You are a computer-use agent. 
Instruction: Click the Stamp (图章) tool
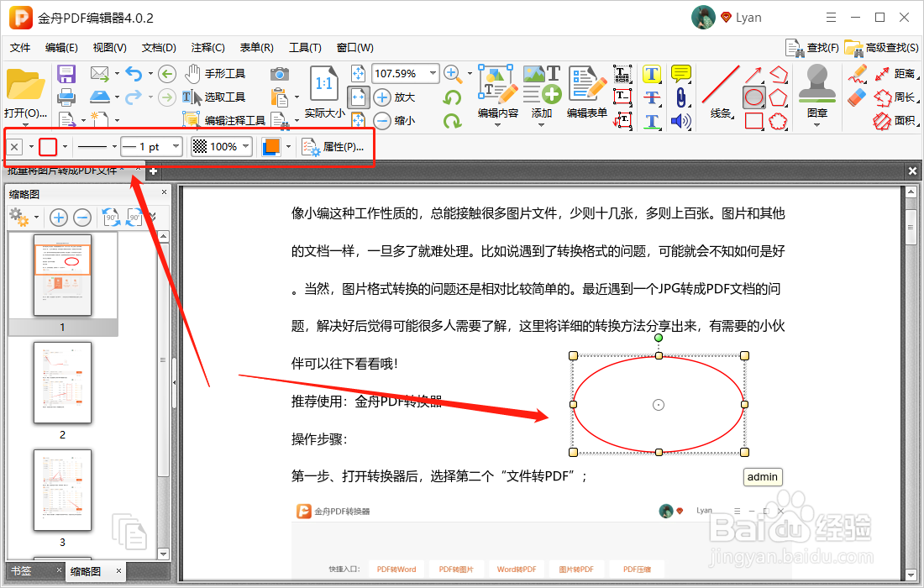click(x=816, y=92)
